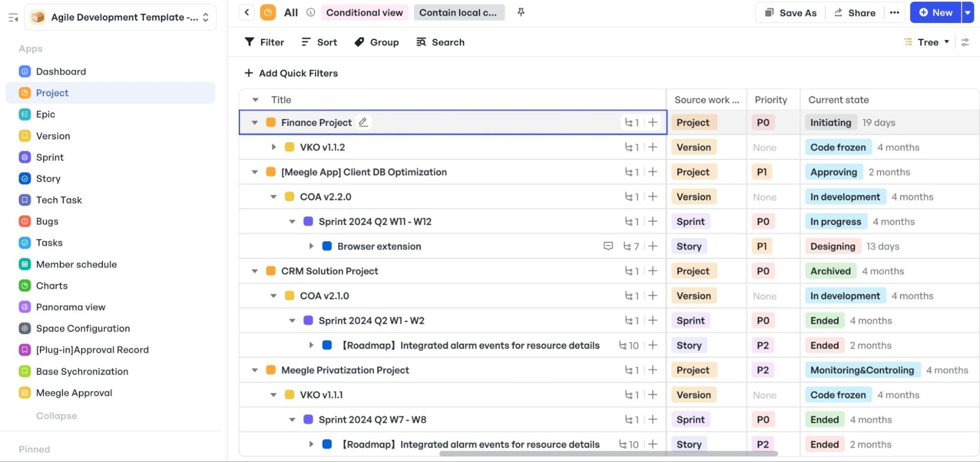Click the Monitoring&Controling state tag
The image size is (980, 462).
[862, 370]
